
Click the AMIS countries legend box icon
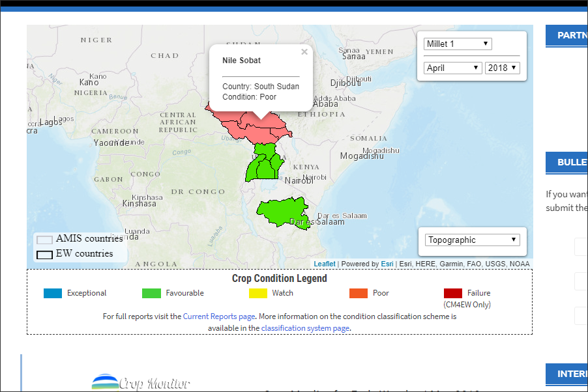point(44,240)
